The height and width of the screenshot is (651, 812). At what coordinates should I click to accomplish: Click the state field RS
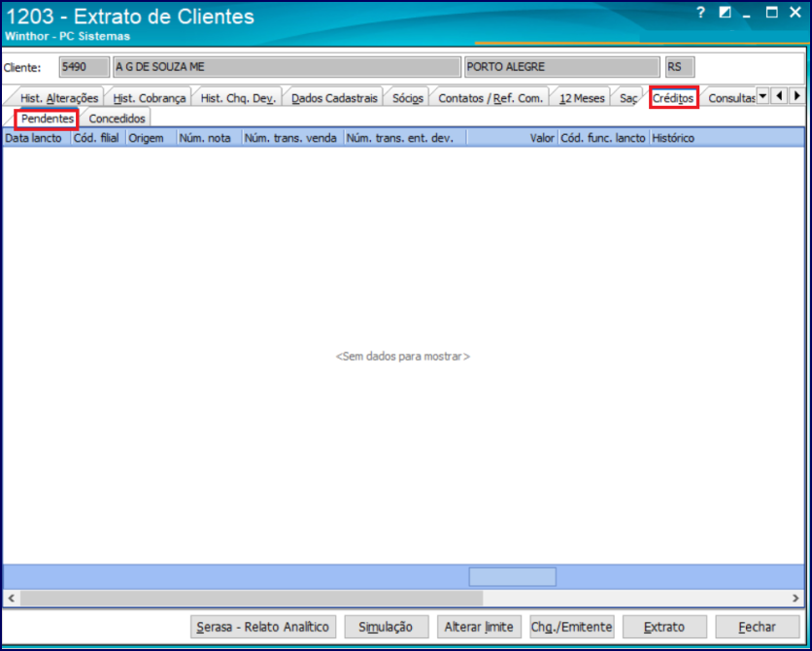click(x=680, y=67)
